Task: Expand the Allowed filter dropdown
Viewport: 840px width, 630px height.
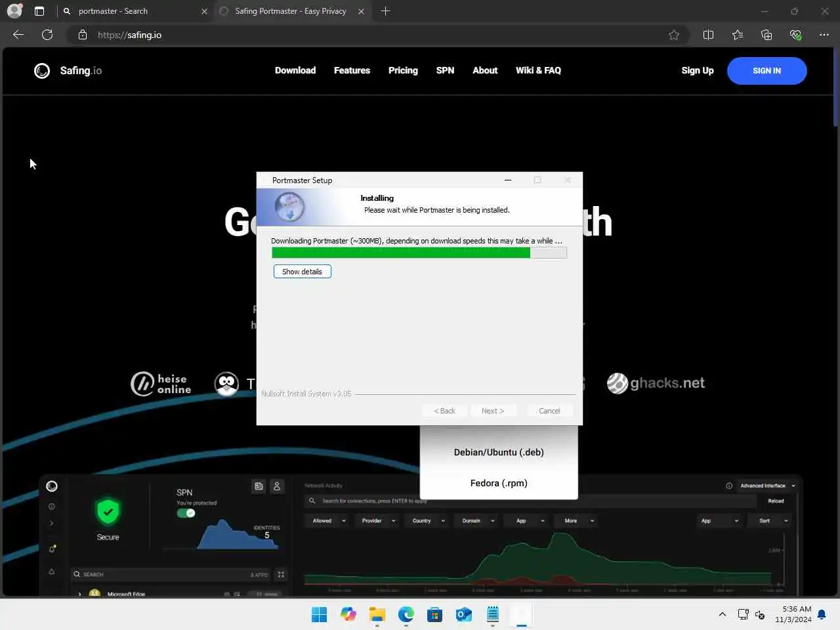Action: tap(329, 521)
